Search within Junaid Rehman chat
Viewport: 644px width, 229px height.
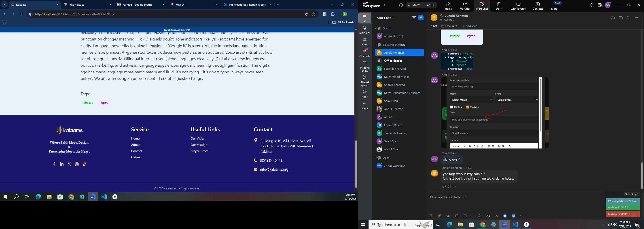click(x=628, y=18)
